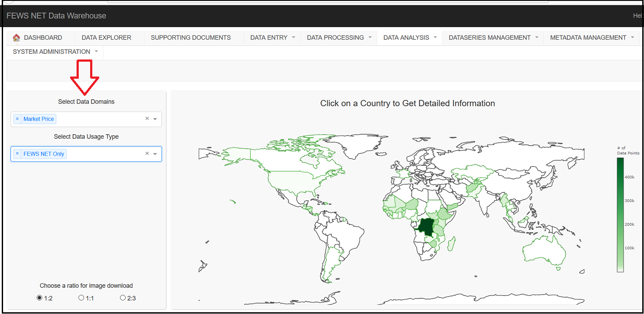Screen dimensions: 644x314
Task: Select the 1:1 image ratio
Action: click(81, 298)
